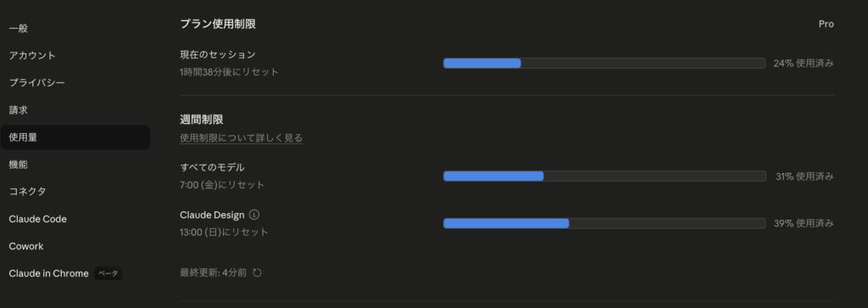This screenshot has height=308, width=868.
Task: Open Claude in Chrome settings
Action: pos(75,274)
